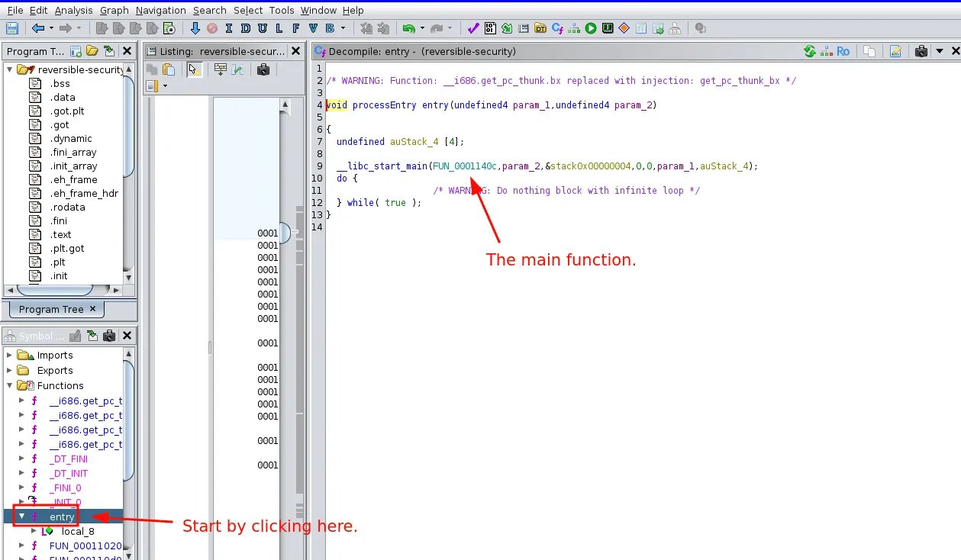Click FUN_0001140c in the decompiled code

point(465,166)
